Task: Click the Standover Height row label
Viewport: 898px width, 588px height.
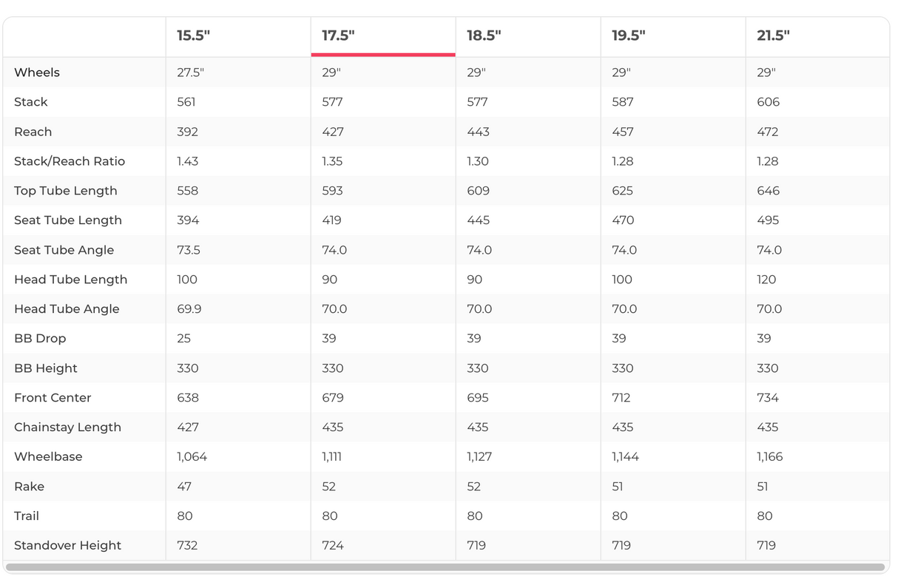Action: (x=67, y=546)
